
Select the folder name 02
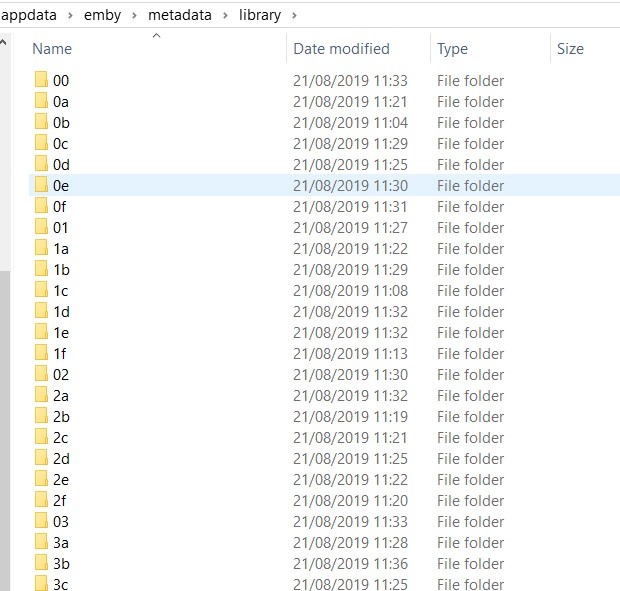pos(61,374)
